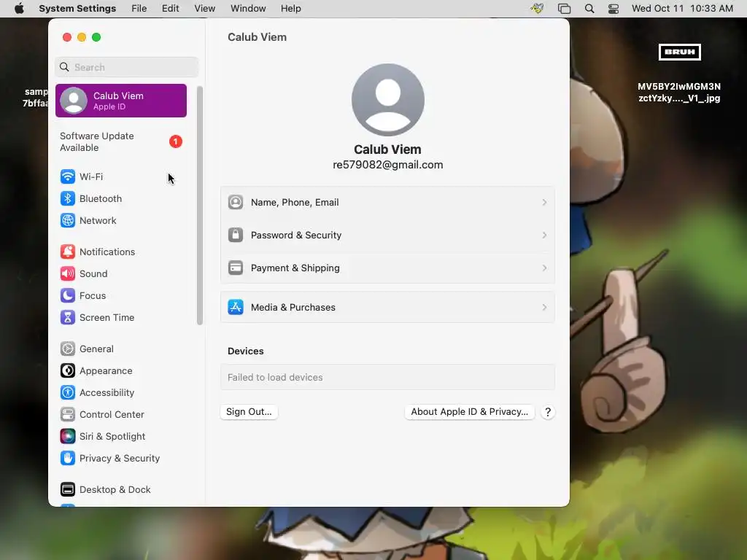Click the Name, Phone, Email contact icon
747x560 pixels.
236,203
